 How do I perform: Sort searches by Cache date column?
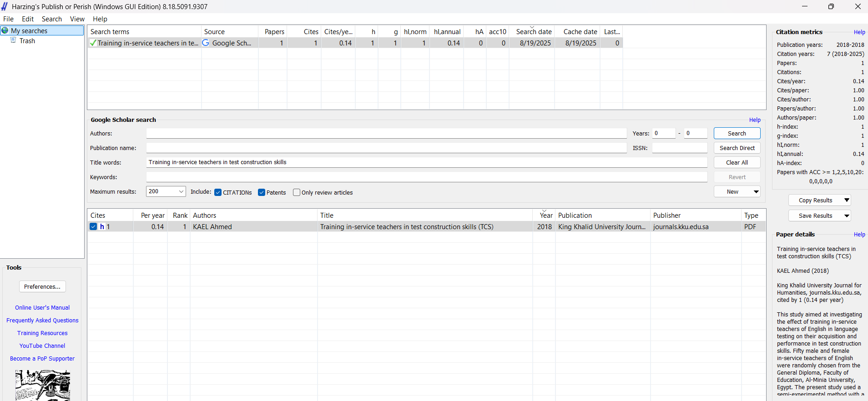[x=578, y=31]
